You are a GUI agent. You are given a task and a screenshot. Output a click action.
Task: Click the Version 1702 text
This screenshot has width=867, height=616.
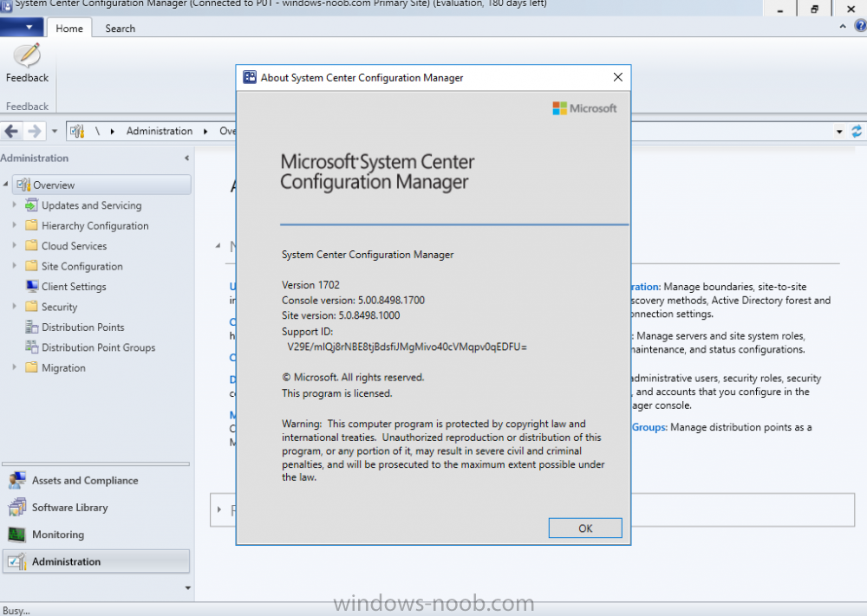point(310,285)
